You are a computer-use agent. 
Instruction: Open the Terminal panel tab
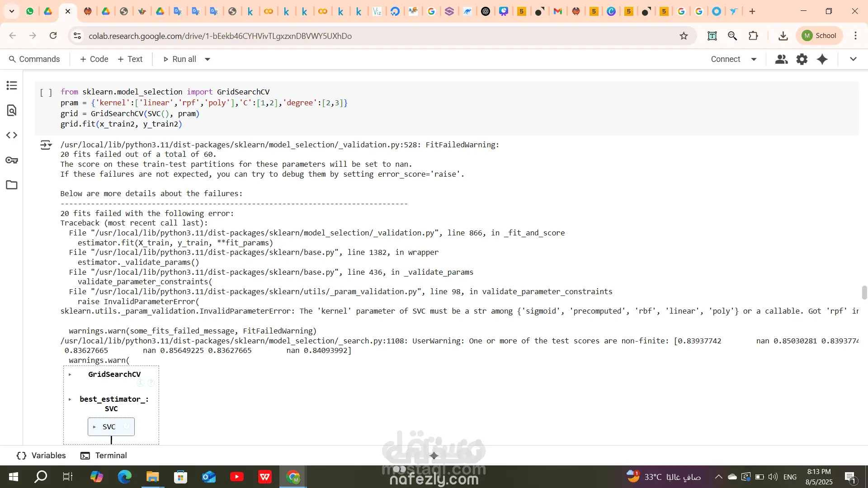[104, 455]
